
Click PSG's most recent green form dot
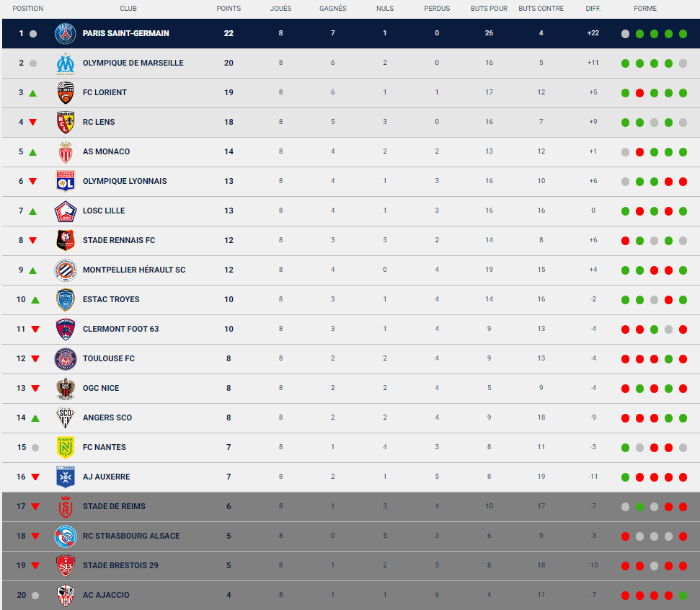683,34
